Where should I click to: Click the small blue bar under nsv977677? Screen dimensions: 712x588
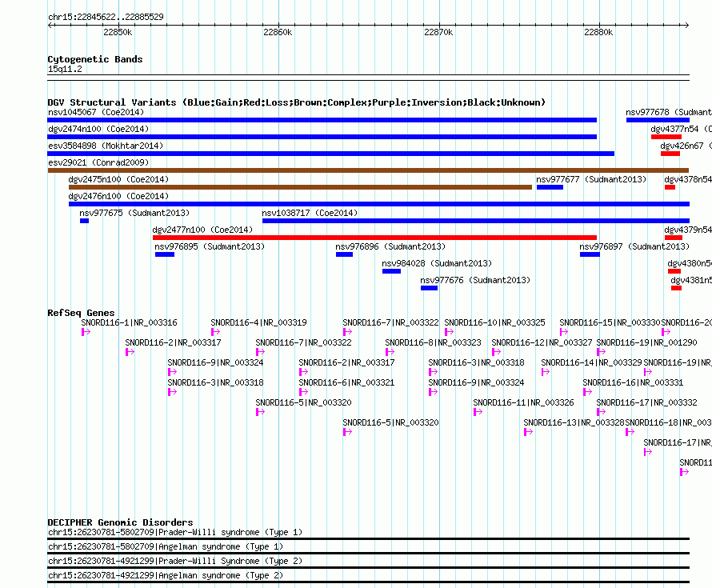(x=550, y=187)
